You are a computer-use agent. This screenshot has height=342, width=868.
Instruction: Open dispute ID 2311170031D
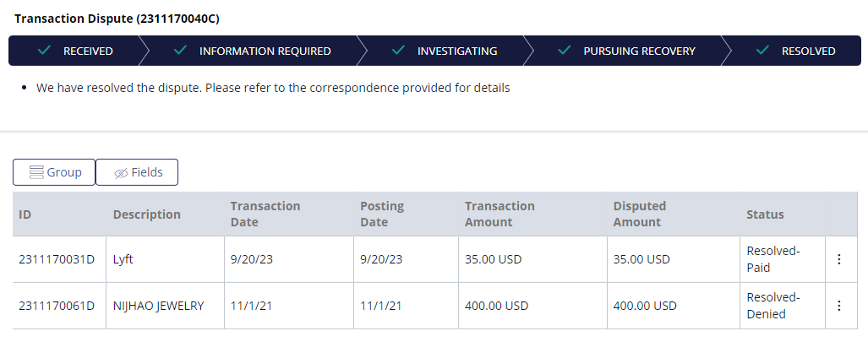tap(57, 259)
